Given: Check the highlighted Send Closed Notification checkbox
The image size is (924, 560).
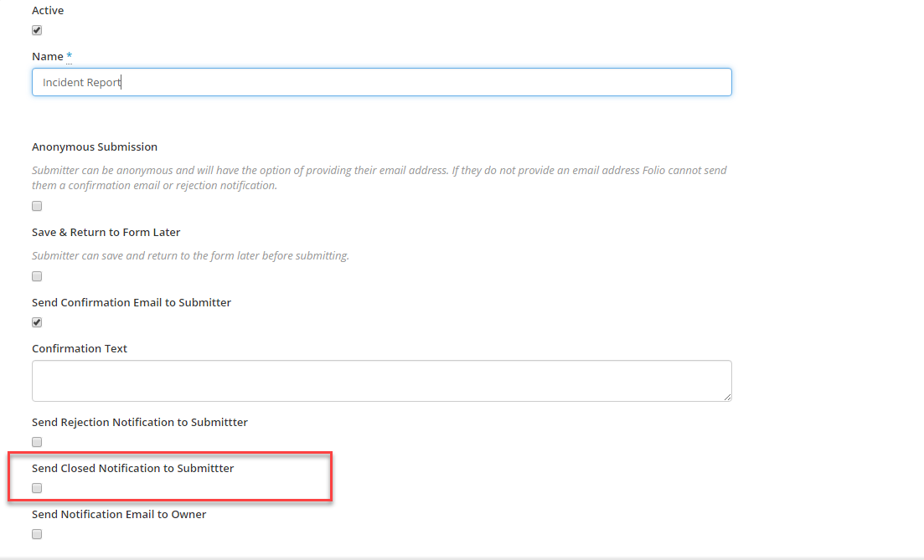Looking at the screenshot, I should click(x=37, y=487).
